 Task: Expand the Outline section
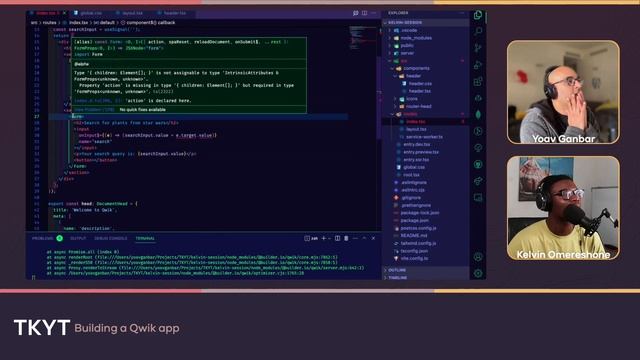(397, 270)
